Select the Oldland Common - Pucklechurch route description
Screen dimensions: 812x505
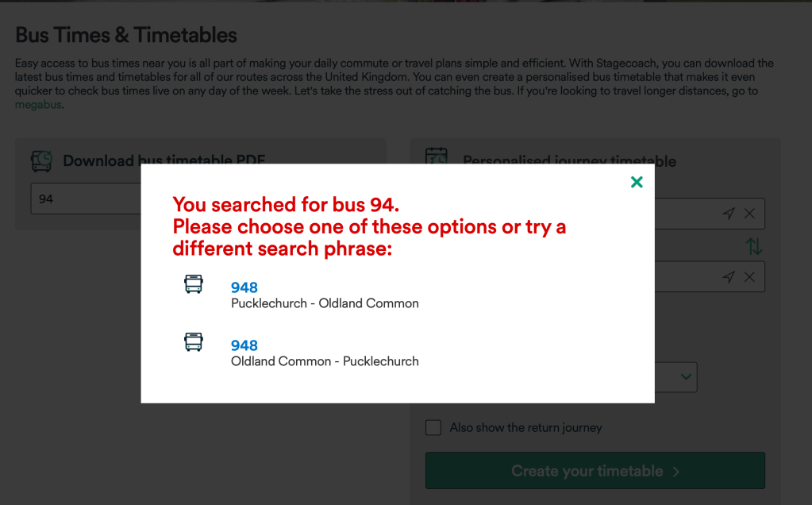(x=325, y=361)
